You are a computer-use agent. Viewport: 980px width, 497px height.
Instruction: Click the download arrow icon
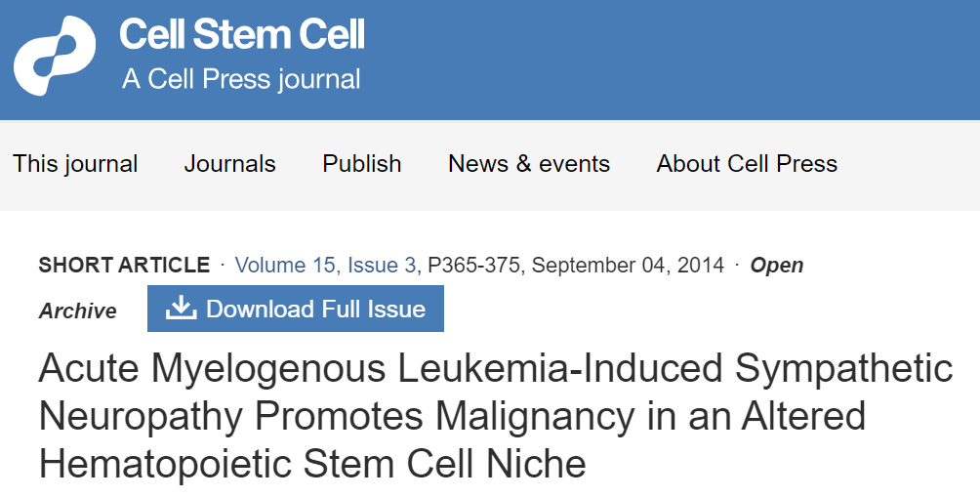click(x=181, y=309)
